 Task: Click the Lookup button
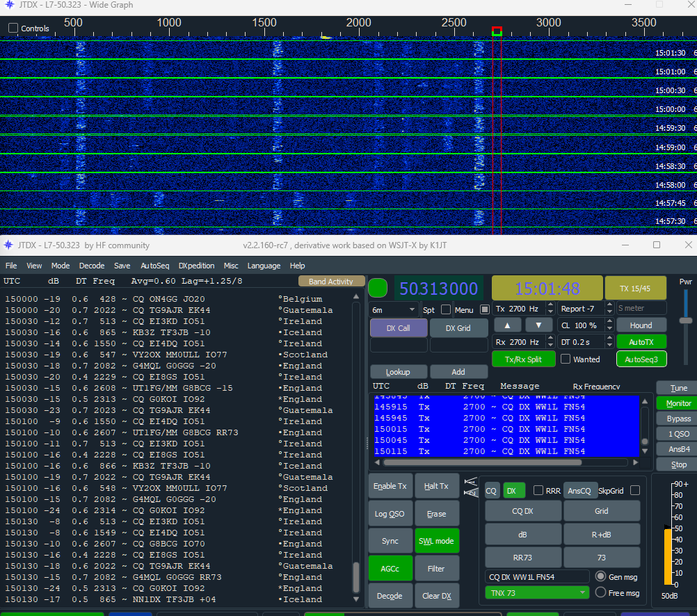click(398, 371)
